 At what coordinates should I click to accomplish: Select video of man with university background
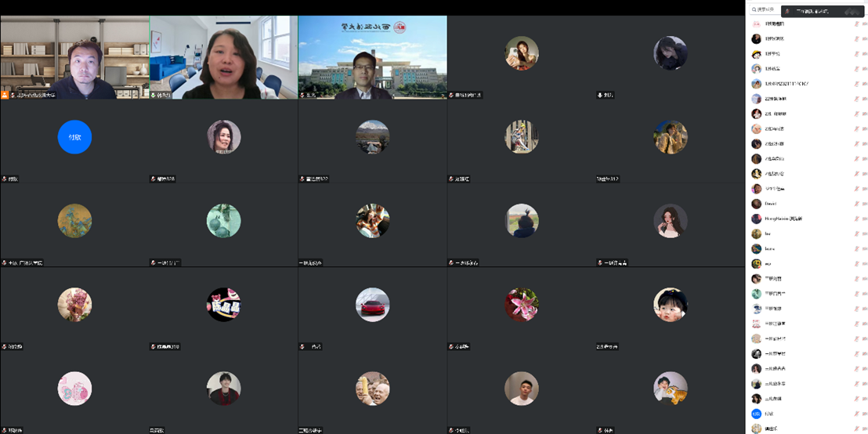pos(372,57)
